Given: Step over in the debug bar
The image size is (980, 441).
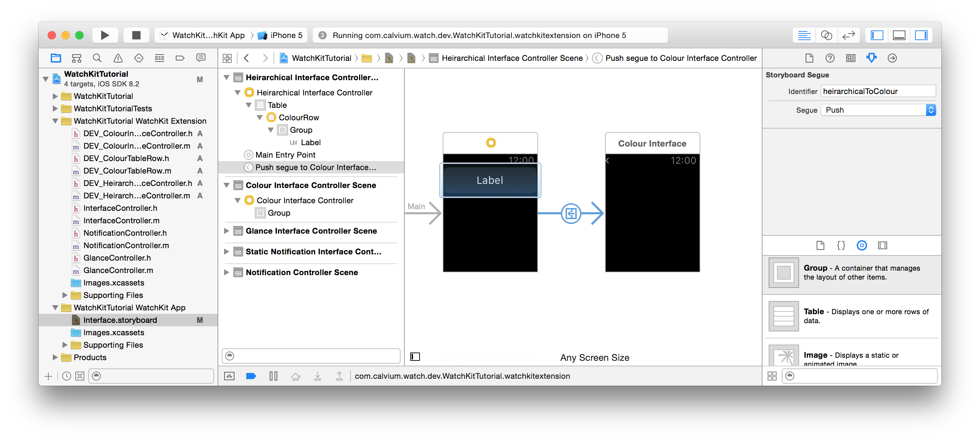Looking at the screenshot, I should [296, 376].
